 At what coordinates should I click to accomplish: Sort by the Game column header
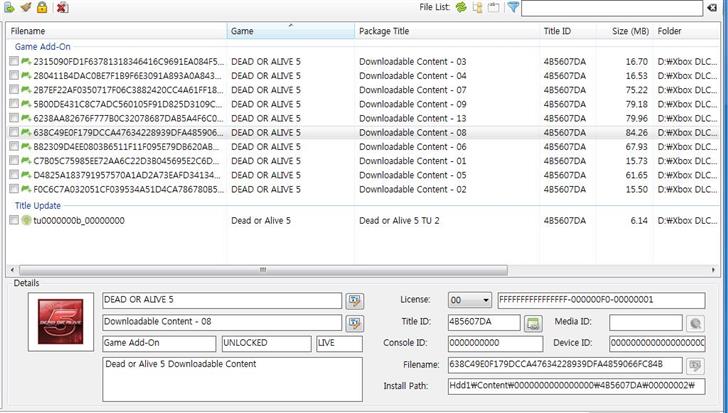pyautogui.click(x=291, y=31)
